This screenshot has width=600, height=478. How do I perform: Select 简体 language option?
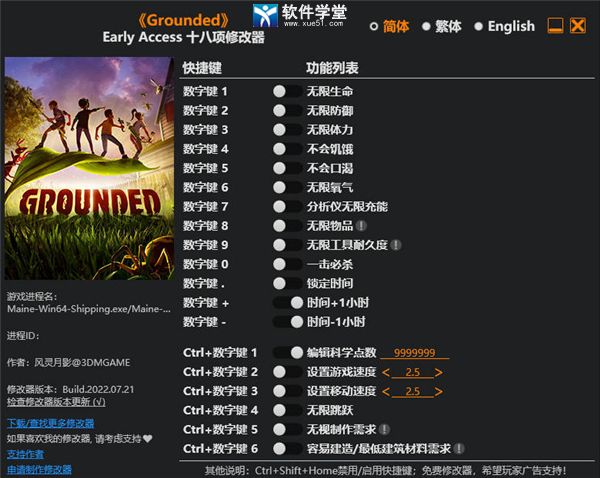click(390, 26)
